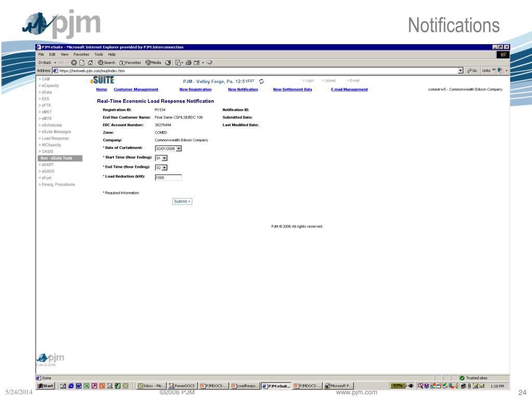This screenshot has width=532, height=399.
Task: Open the Tools menu
Action: click(99, 54)
